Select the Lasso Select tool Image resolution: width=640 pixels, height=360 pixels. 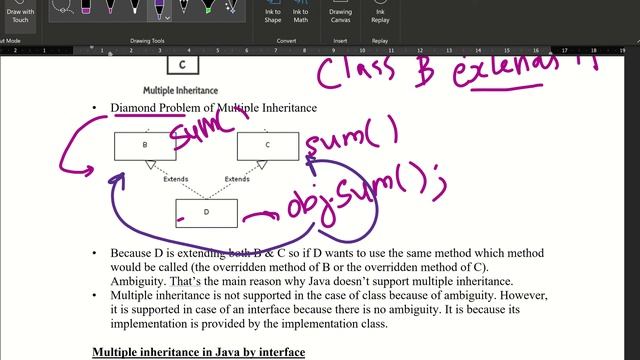pos(62,8)
